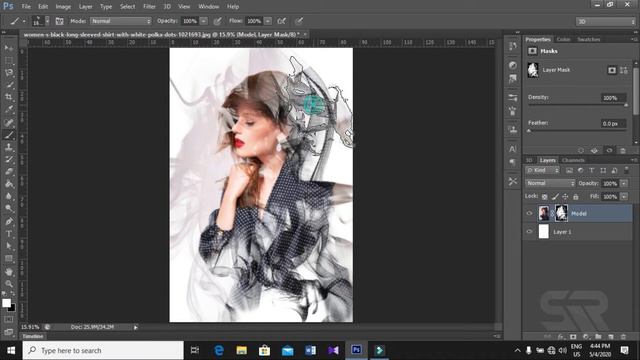
Task: Open the Image menu
Action: tap(63, 7)
